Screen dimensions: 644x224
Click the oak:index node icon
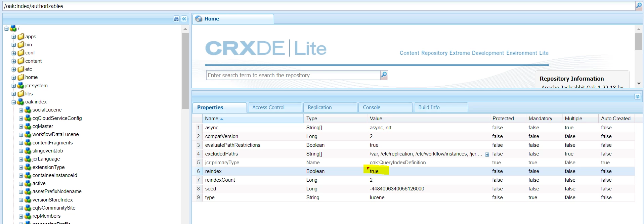(x=21, y=102)
